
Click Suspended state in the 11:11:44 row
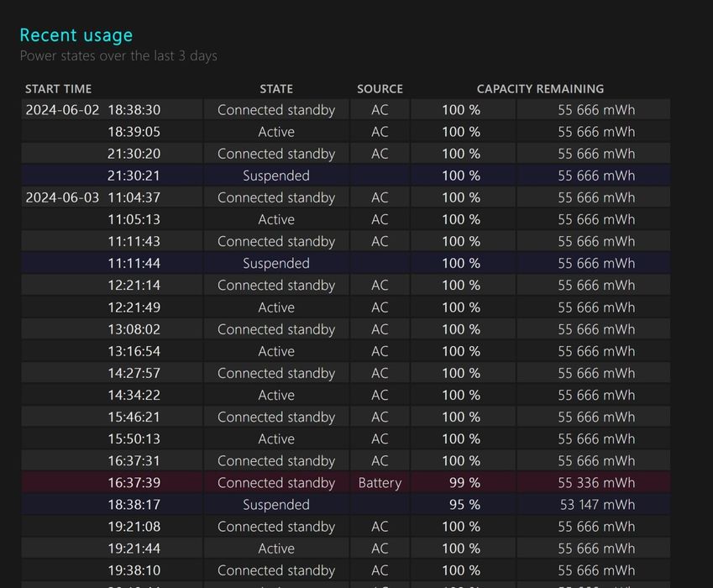276,264
